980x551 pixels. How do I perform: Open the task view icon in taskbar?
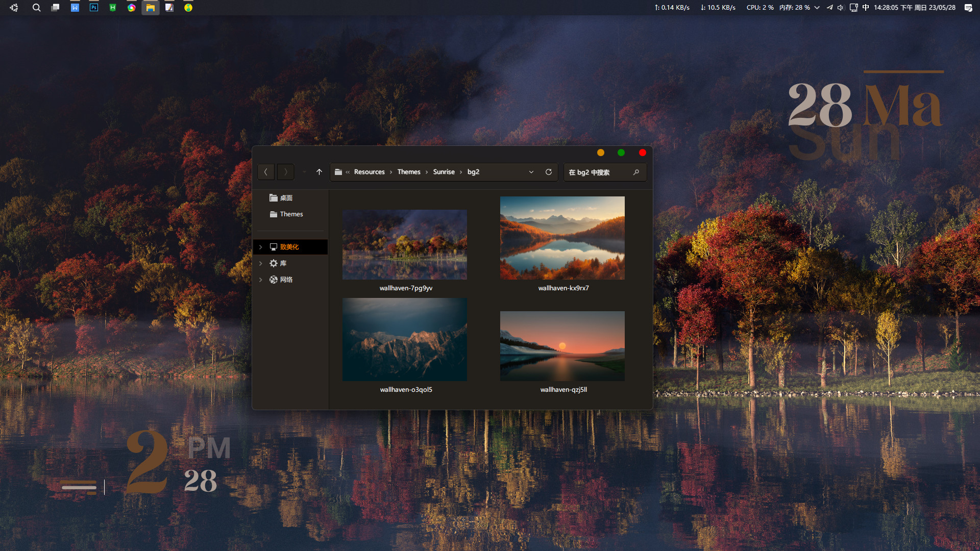point(55,8)
